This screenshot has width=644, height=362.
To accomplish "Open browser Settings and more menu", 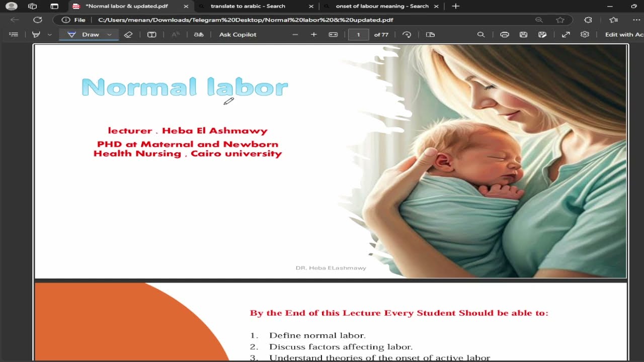I will (636, 20).
